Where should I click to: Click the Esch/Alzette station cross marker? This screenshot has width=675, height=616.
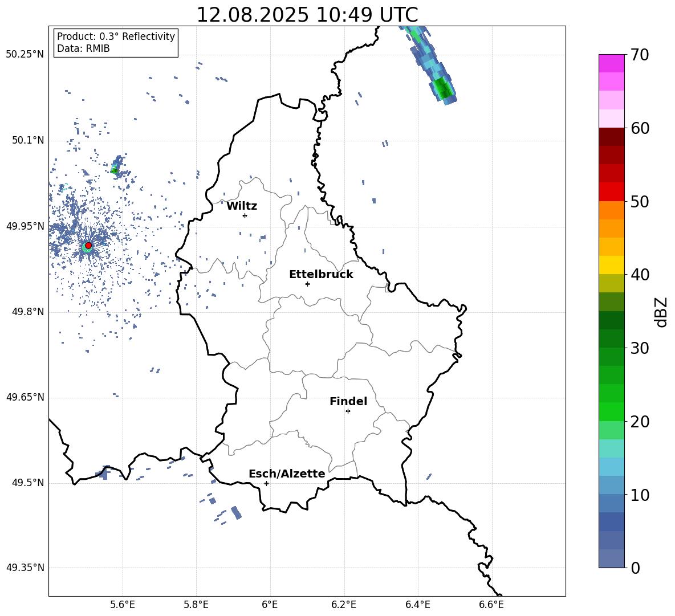point(266,483)
